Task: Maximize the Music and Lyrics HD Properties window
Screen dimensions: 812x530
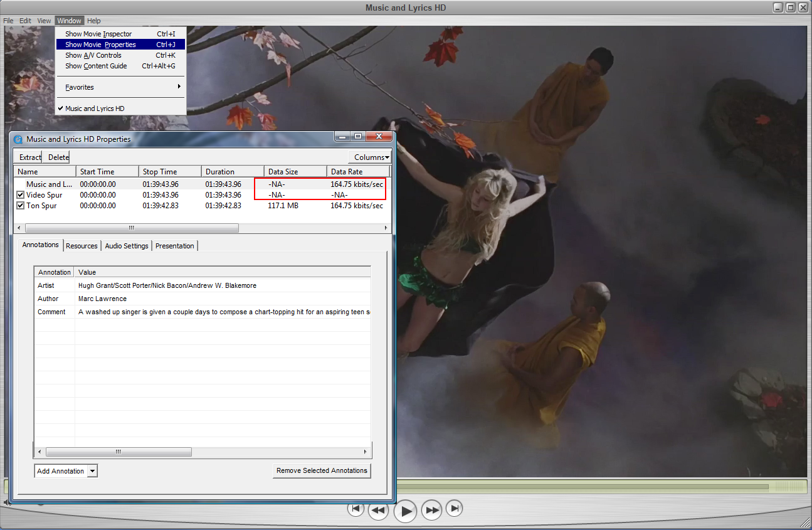Action: (358, 136)
